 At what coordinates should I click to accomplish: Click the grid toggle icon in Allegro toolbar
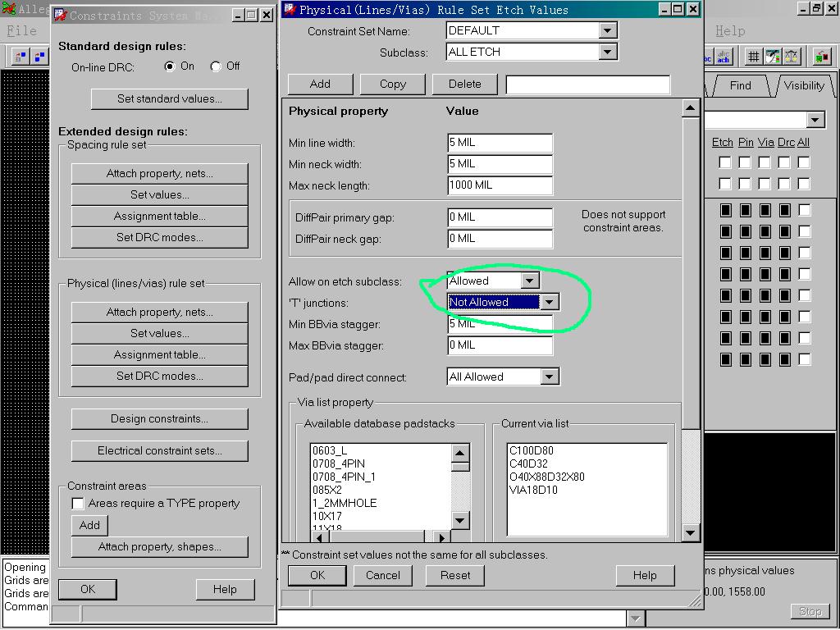pyautogui.click(x=753, y=56)
